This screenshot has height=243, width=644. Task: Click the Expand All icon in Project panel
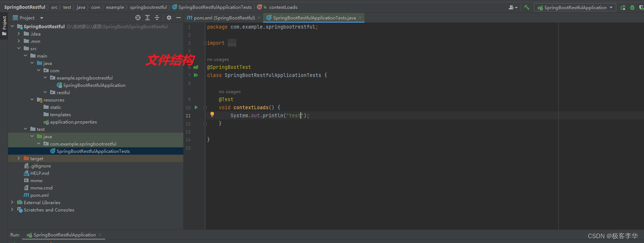pyautogui.click(x=147, y=18)
